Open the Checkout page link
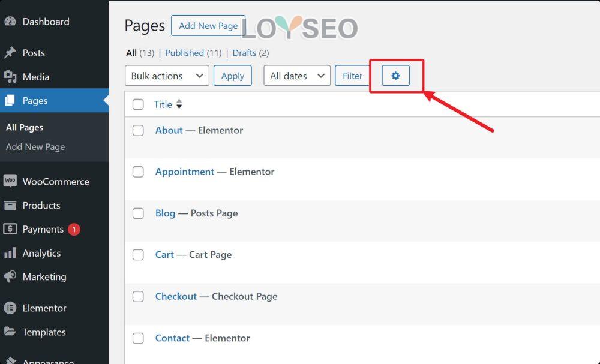The width and height of the screenshot is (600, 364). click(176, 296)
